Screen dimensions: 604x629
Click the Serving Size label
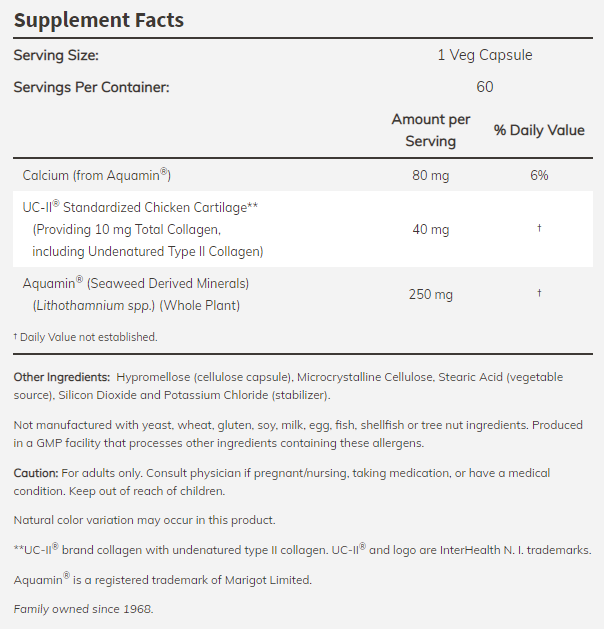pos(56,55)
